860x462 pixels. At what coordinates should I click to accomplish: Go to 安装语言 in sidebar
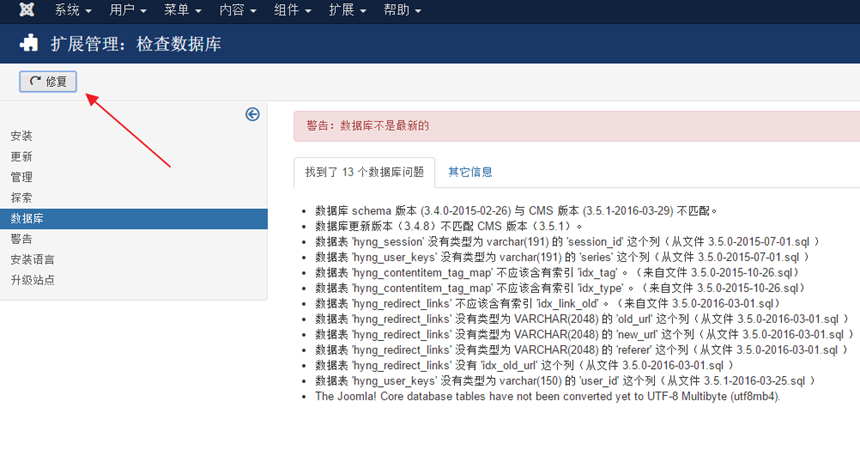(32, 260)
